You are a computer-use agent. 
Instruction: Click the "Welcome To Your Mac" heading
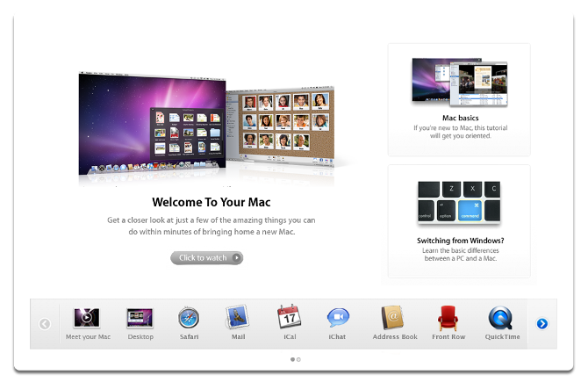[212, 202]
